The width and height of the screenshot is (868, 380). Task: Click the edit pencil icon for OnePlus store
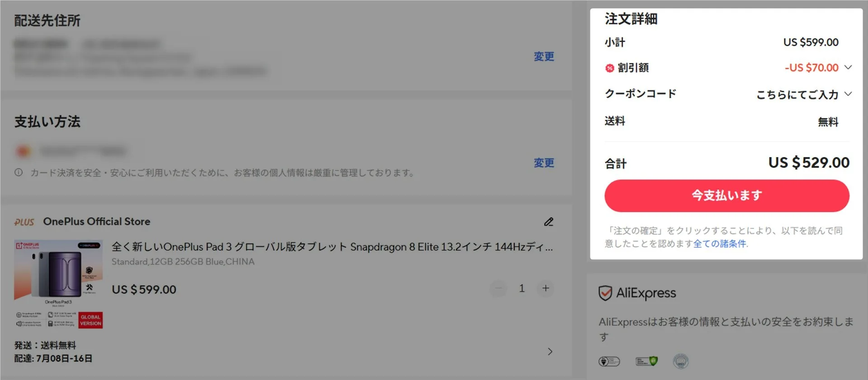[x=549, y=222]
